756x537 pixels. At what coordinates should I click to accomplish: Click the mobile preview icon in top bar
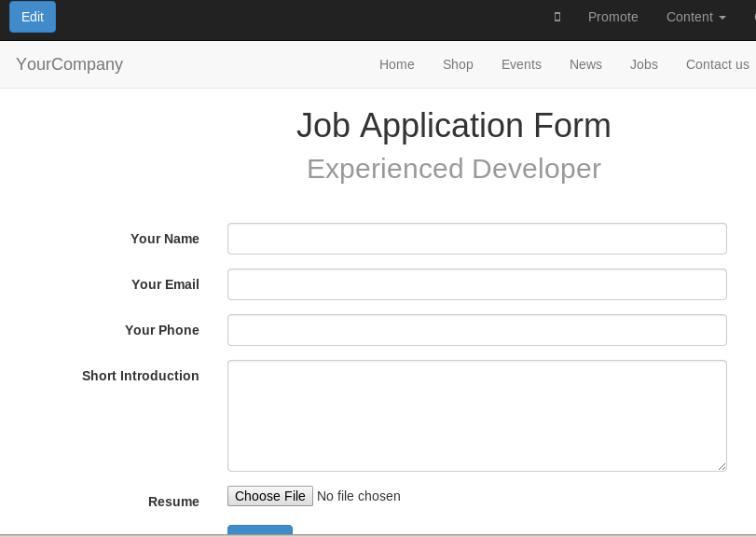[x=557, y=17]
